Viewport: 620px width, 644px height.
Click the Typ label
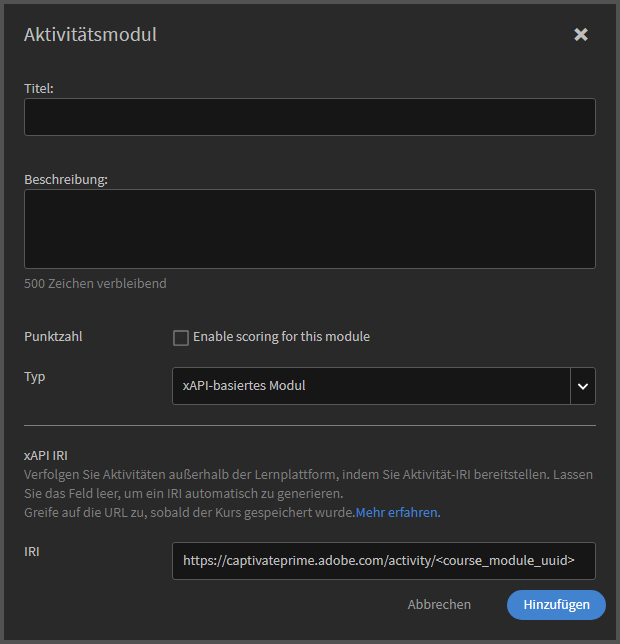pyautogui.click(x=35, y=377)
